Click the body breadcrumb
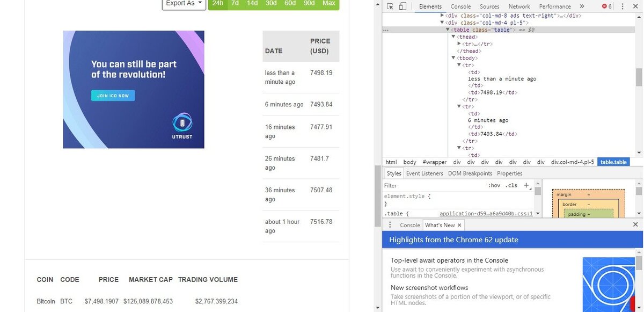The height and width of the screenshot is (312, 644). click(409, 162)
